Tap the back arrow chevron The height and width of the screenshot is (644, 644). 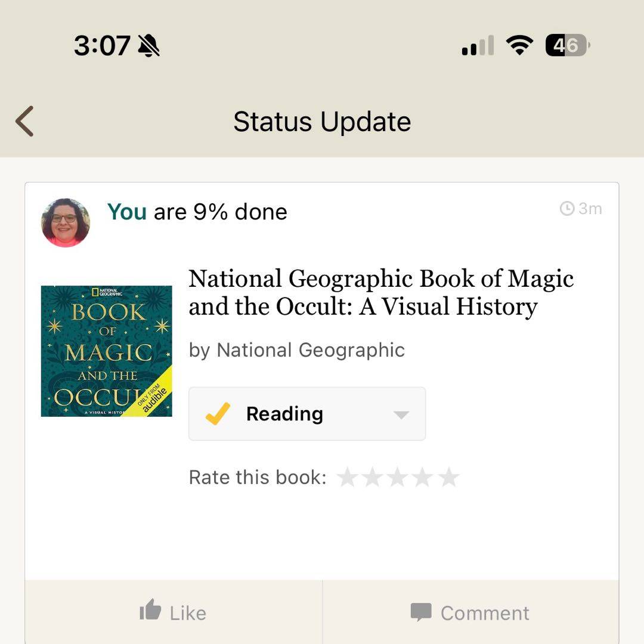pos(24,122)
